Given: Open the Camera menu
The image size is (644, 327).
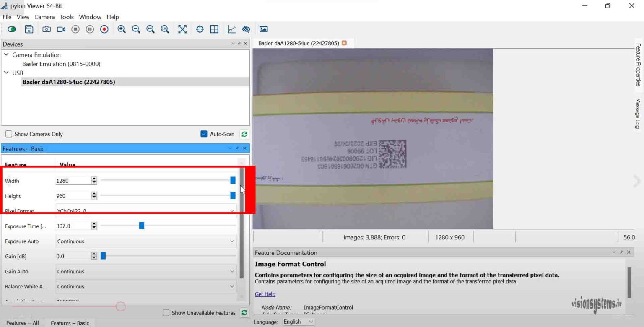Looking at the screenshot, I should pyautogui.click(x=44, y=17).
